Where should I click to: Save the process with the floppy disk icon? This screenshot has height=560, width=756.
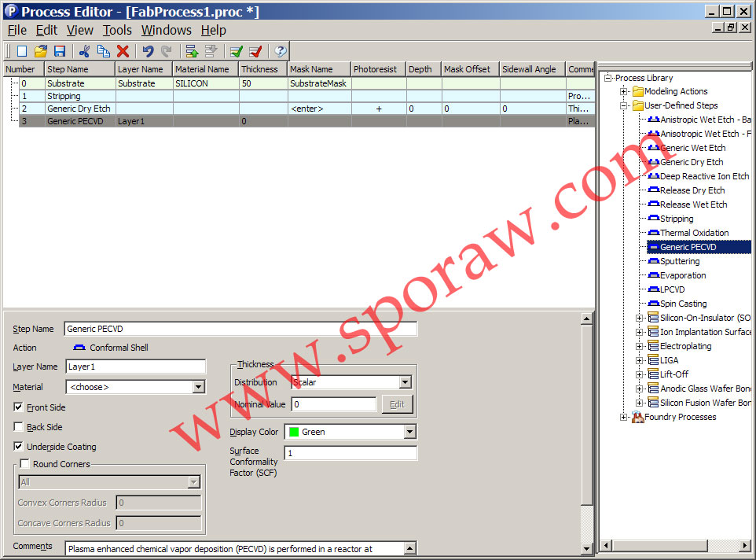60,51
